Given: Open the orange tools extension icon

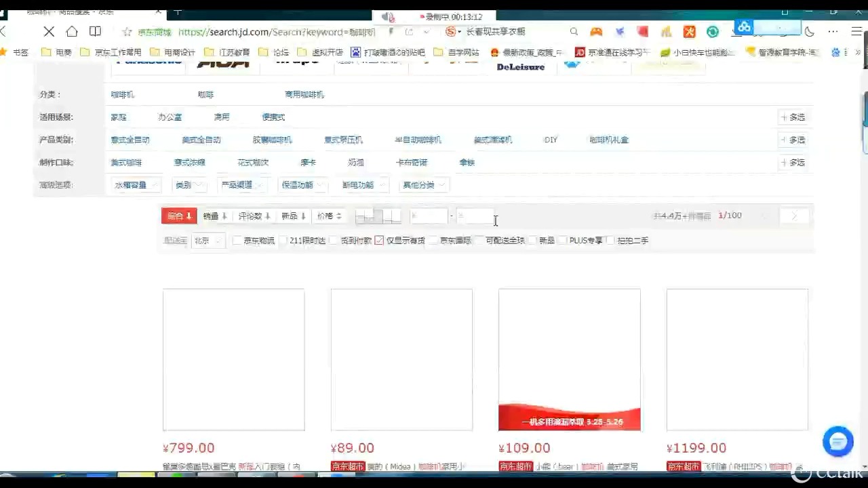Looking at the screenshot, I should coord(690,32).
